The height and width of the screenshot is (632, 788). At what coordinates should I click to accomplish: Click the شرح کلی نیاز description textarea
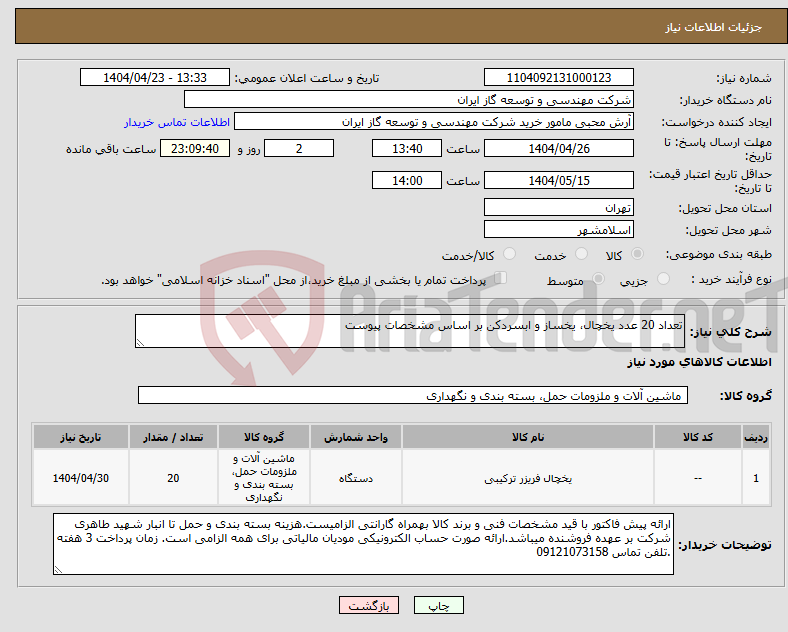(x=410, y=331)
